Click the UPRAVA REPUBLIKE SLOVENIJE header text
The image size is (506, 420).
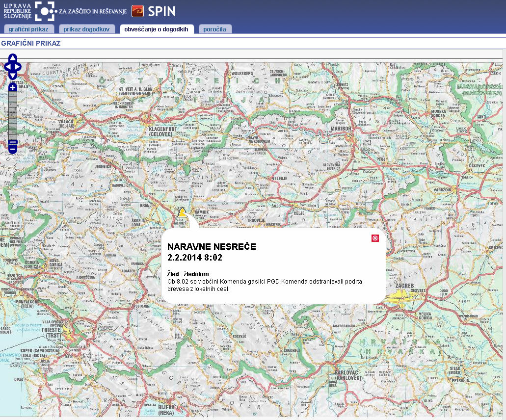18,11
